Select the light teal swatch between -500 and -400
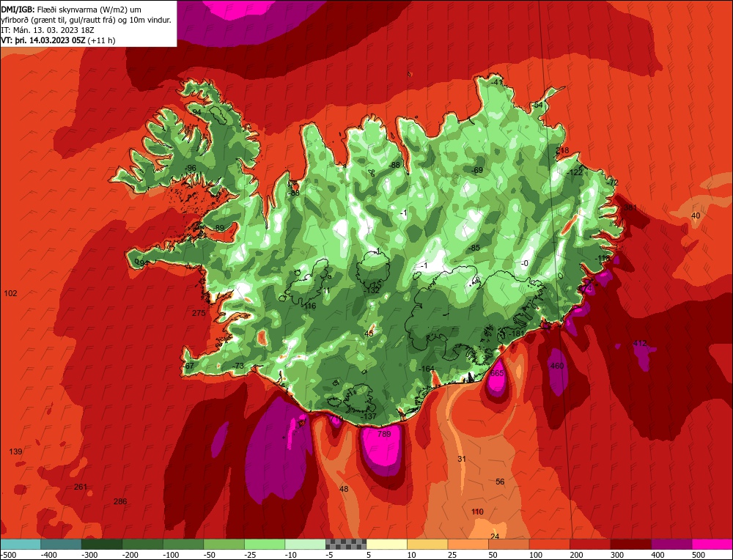Image resolution: width=733 pixels, height=560 pixels. tap(21, 544)
